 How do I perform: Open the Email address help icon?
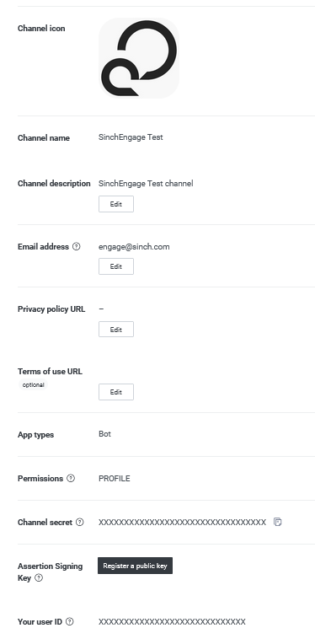point(77,246)
